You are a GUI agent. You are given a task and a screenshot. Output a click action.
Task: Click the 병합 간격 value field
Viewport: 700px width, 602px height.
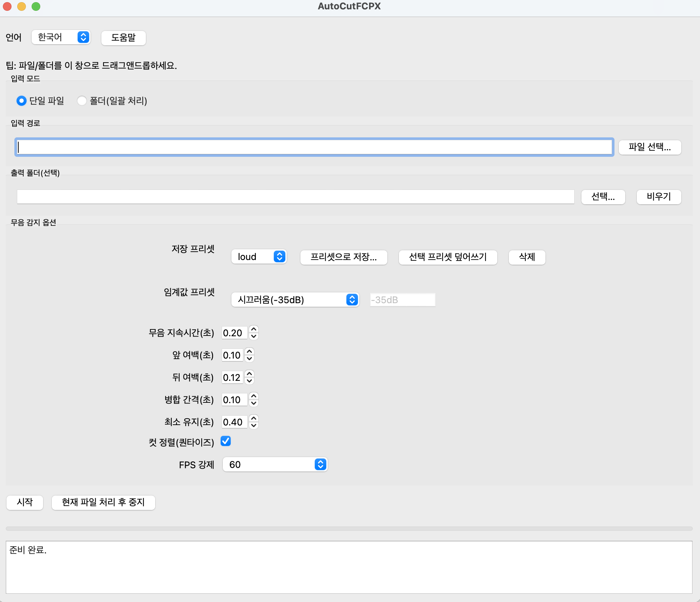[x=234, y=400]
